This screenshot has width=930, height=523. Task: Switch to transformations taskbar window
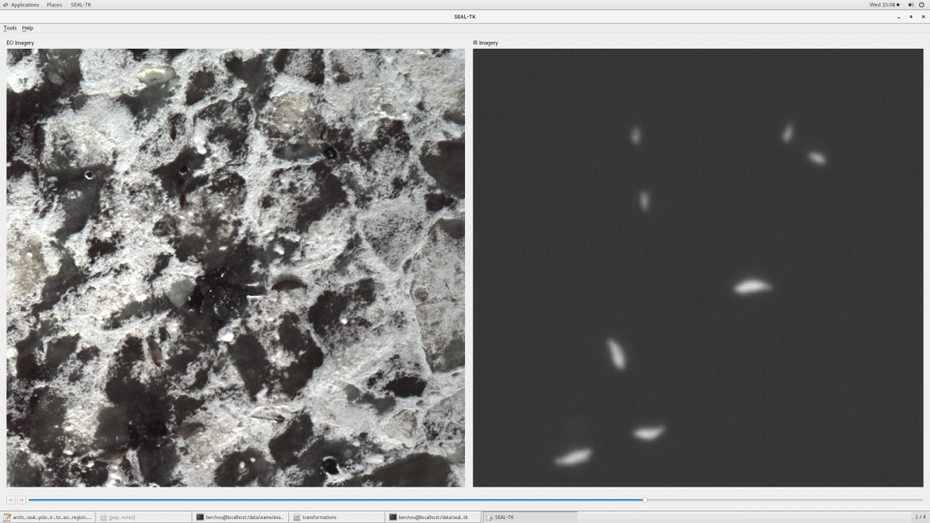pyautogui.click(x=337, y=517)
